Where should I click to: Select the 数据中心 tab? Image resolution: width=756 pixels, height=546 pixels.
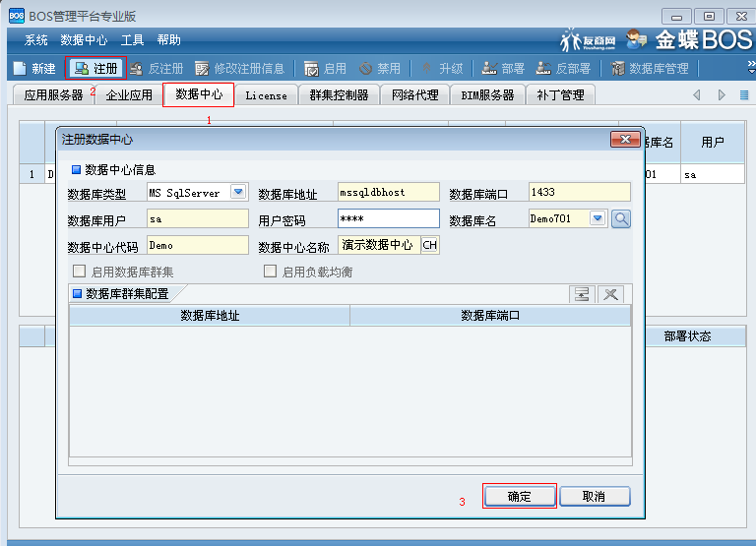point(199,94)
